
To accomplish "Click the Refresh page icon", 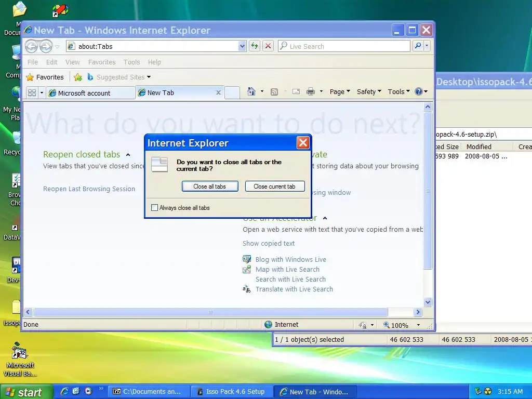I will coord(255,46).
